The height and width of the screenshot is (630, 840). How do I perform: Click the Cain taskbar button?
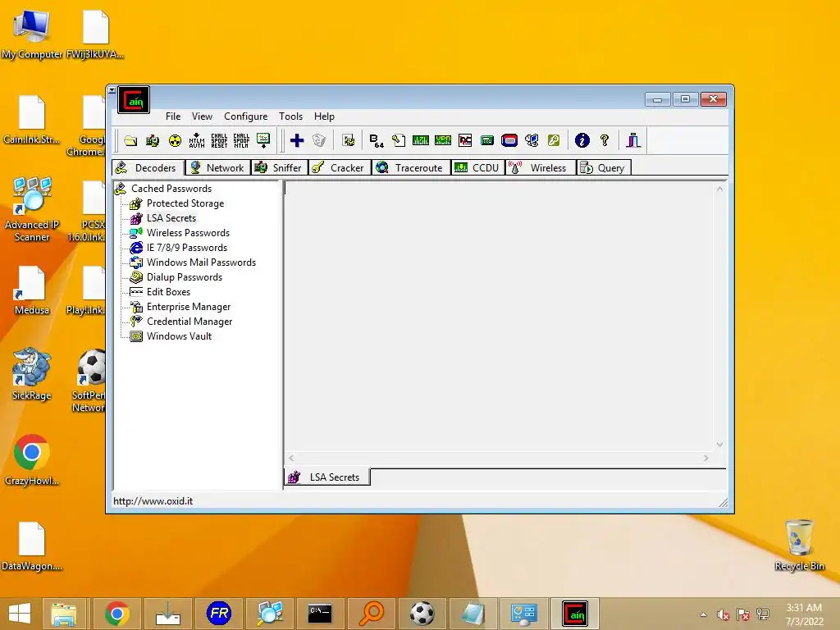[575, 614]
